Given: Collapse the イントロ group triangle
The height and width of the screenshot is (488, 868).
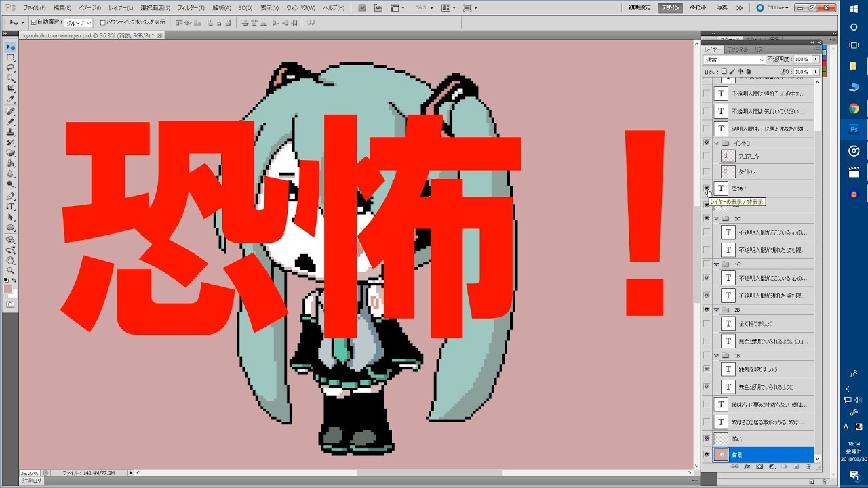Looking at the screenshot, I should tap(717, 143).
